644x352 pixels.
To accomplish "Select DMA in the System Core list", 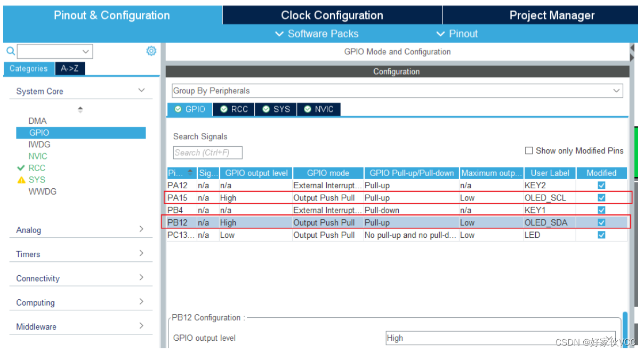I will pyautogui.click(x=37, y=121).
